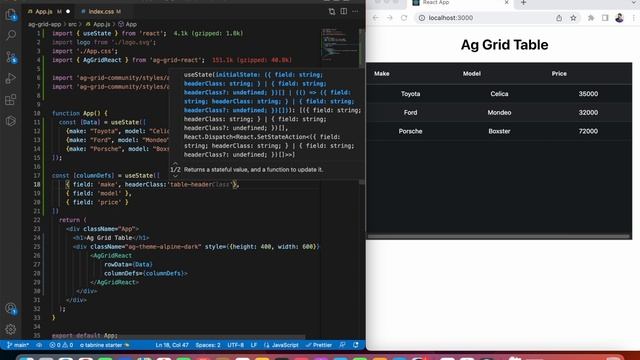Show previous signature overload in hint popup
This screenshot has height=360, width=640.
click(175, 163)
